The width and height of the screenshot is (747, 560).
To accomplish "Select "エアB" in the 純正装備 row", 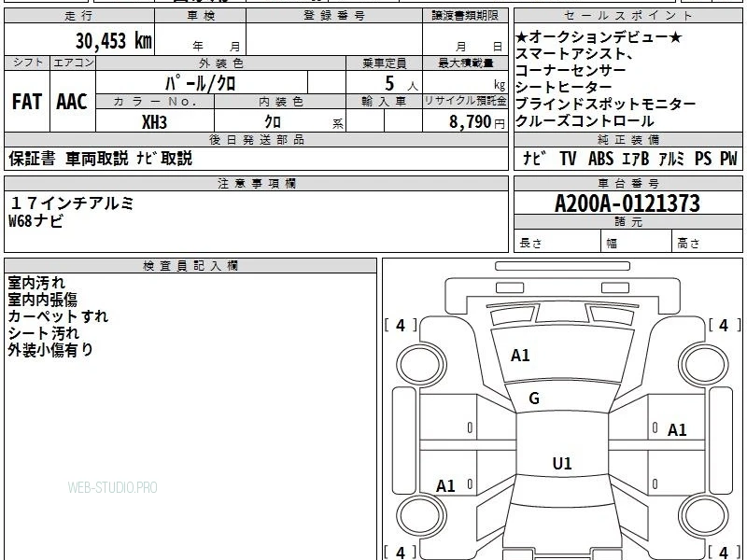I will 636,159.
